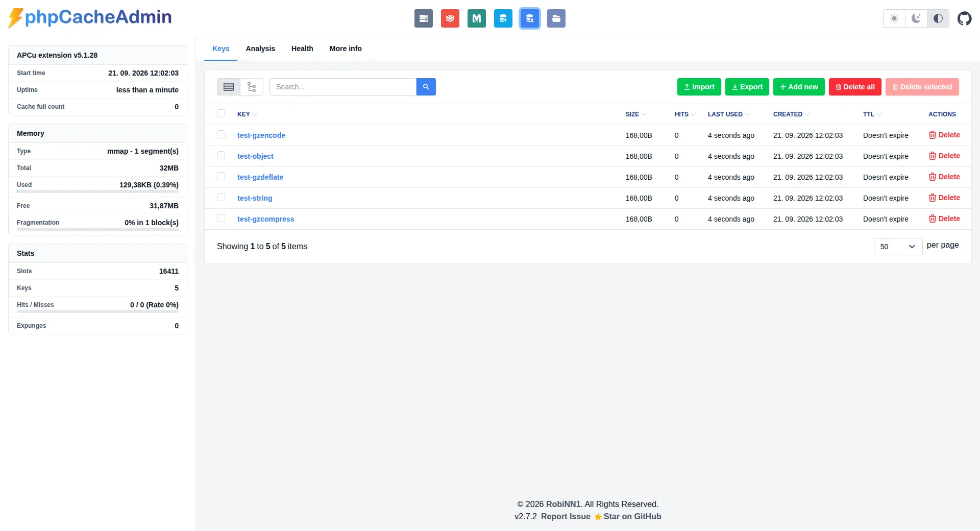Viewport: 980px width, 531px height.
Task: Sort by the SIZE column
Action: pyautogui.click(x=635, y=114)
